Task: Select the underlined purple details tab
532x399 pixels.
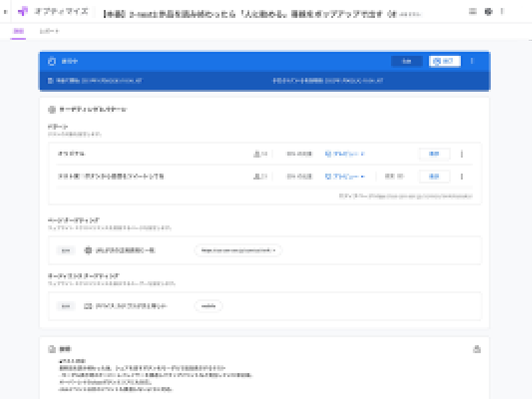Action: click(x=19, y=31)
